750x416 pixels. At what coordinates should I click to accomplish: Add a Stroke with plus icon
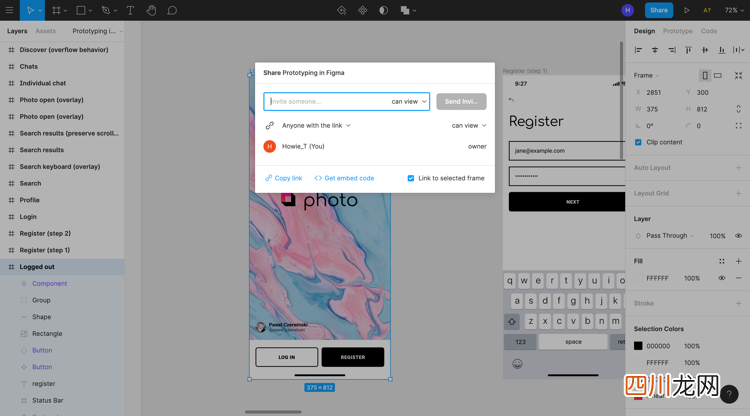click(x=739, y=303)
